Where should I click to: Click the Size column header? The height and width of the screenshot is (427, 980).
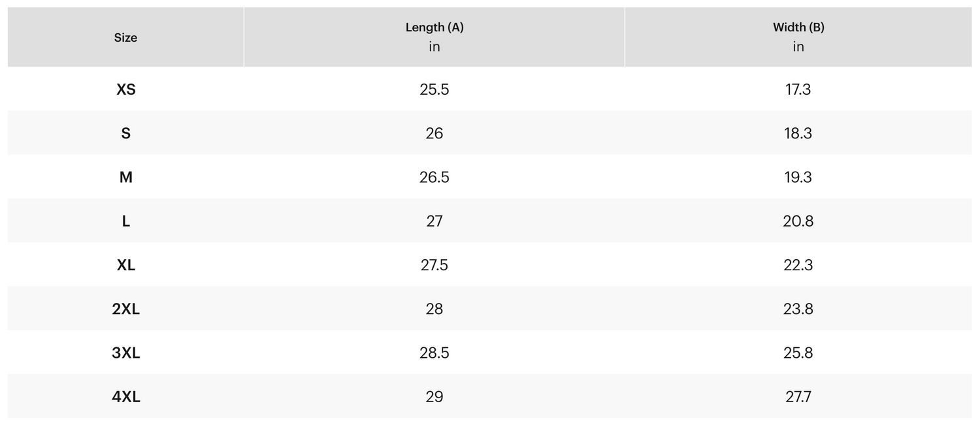(125, 38)
